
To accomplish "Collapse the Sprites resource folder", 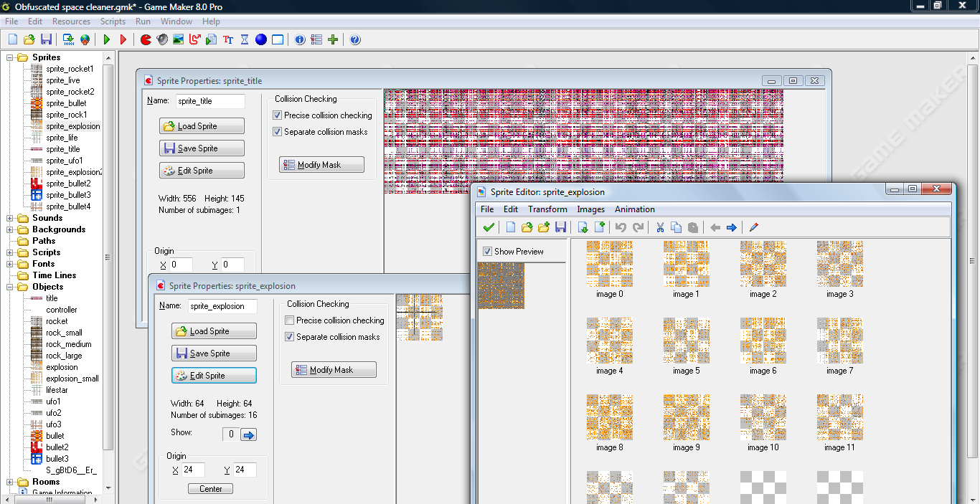I will 10,57.
